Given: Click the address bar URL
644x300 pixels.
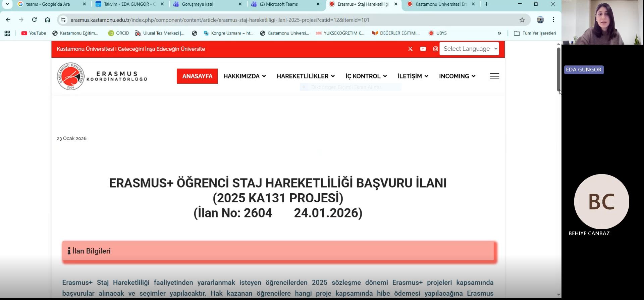Looking at the screenshot, I should [220, 20].
